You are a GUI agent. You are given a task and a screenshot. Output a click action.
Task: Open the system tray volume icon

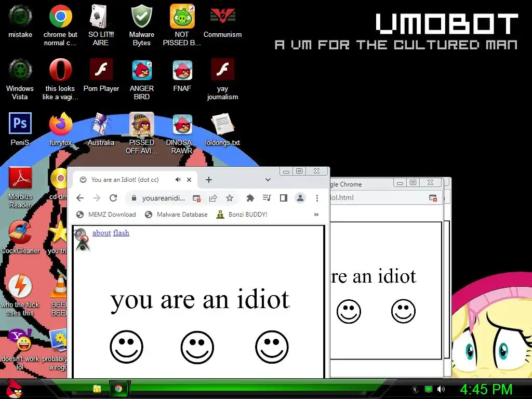pos(441,389)
